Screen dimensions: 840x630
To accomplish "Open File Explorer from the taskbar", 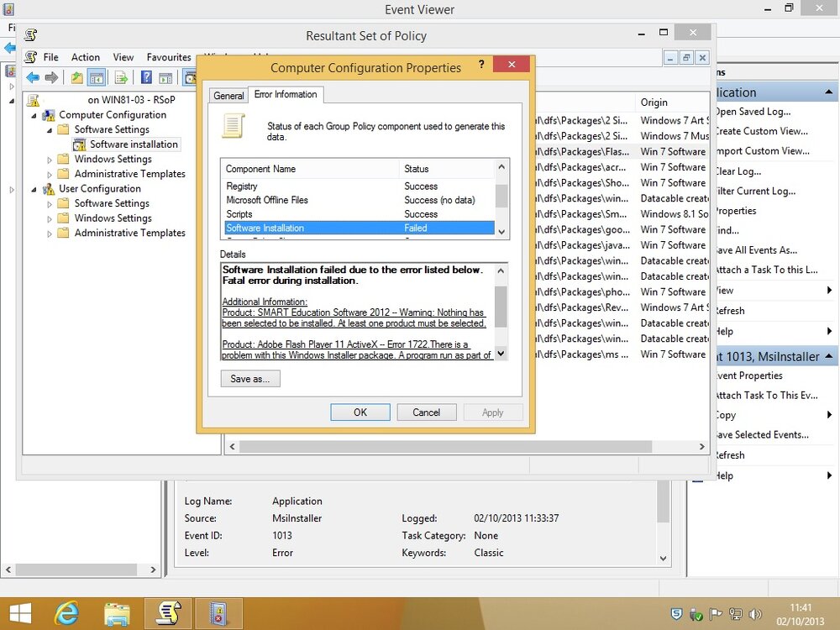I will click(117, 613).
